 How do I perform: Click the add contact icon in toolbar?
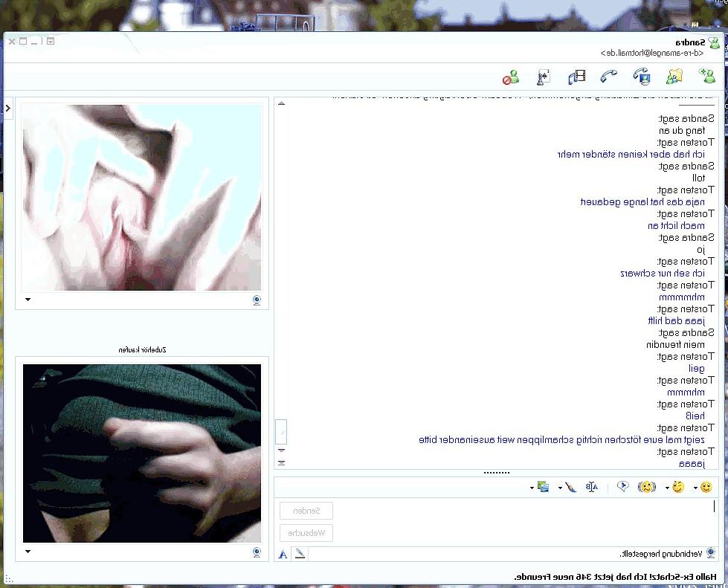point(706,76)
